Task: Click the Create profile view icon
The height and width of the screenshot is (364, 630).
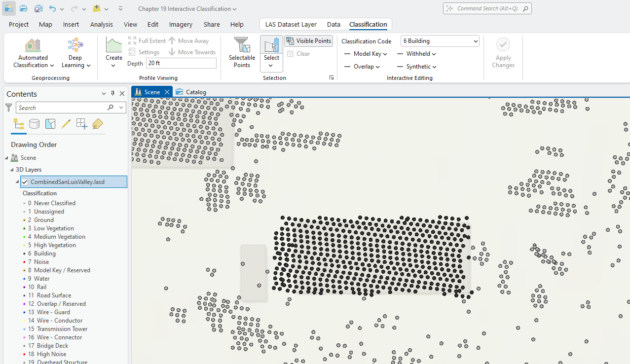Action: (113, 45)
